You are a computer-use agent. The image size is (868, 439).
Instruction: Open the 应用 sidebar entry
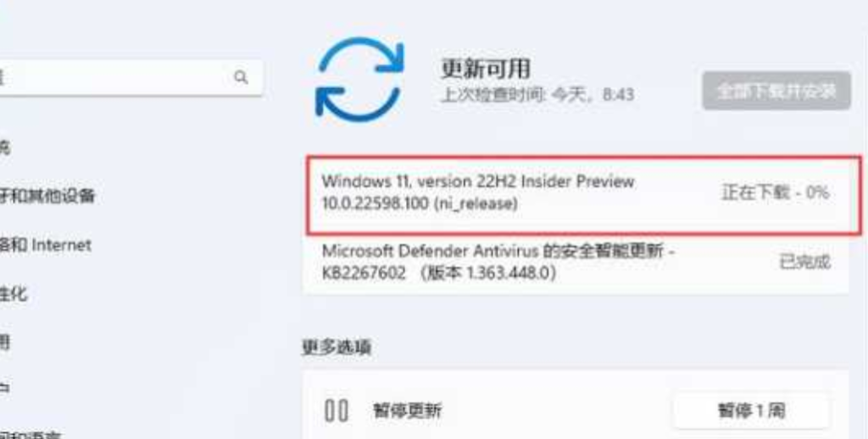4,343
